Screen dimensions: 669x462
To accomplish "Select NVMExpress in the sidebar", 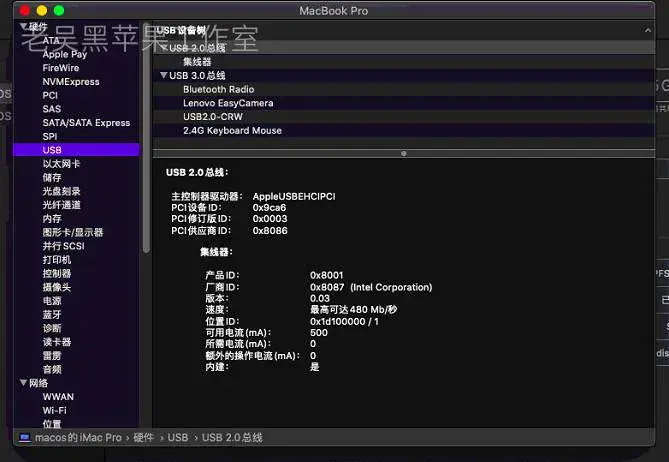I will 71,81.
